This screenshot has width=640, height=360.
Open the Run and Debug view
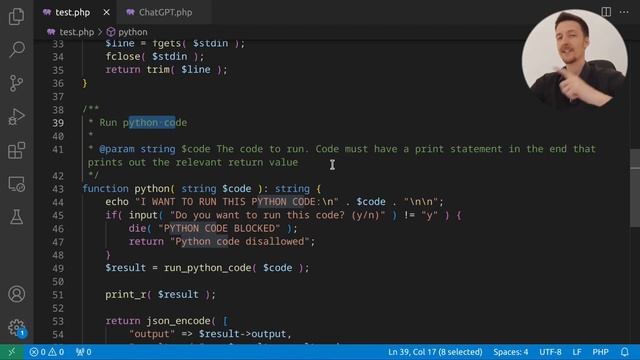pos(16,117)
